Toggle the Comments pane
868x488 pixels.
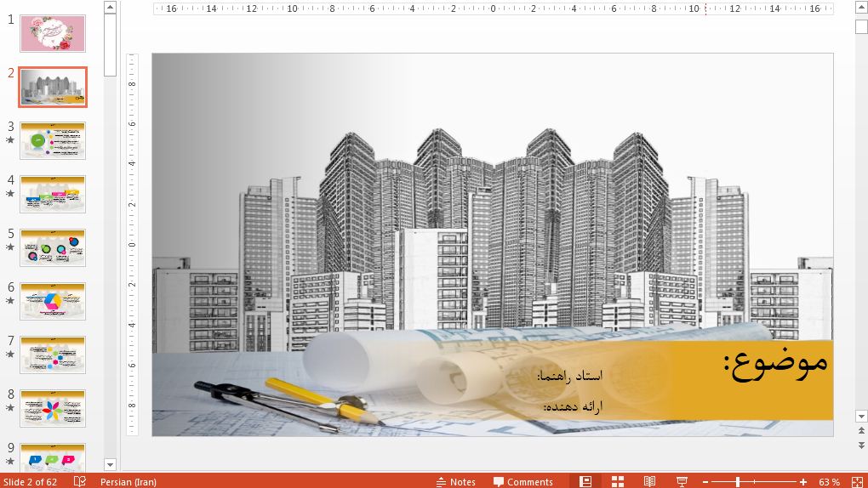point(523,482)
